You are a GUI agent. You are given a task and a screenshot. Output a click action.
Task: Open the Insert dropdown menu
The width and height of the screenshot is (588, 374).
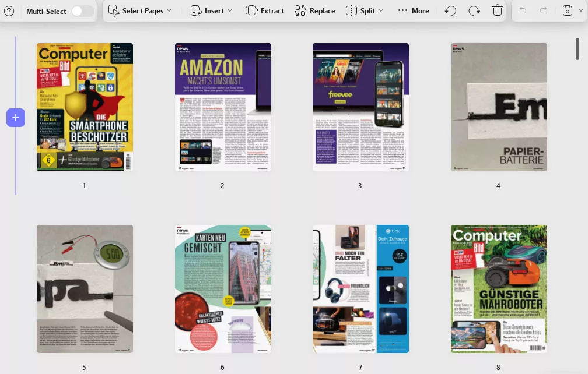pos(211,11)
